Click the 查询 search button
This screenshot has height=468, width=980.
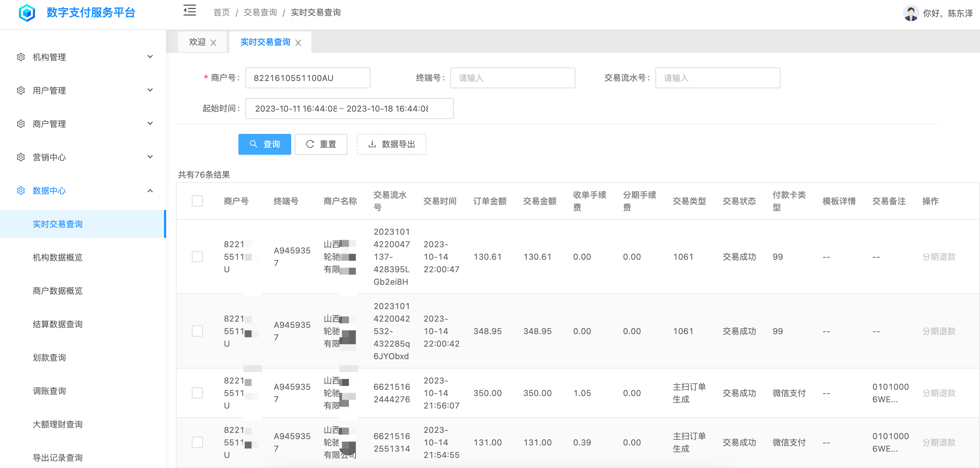pyautogui.click(x=264, y=144)
